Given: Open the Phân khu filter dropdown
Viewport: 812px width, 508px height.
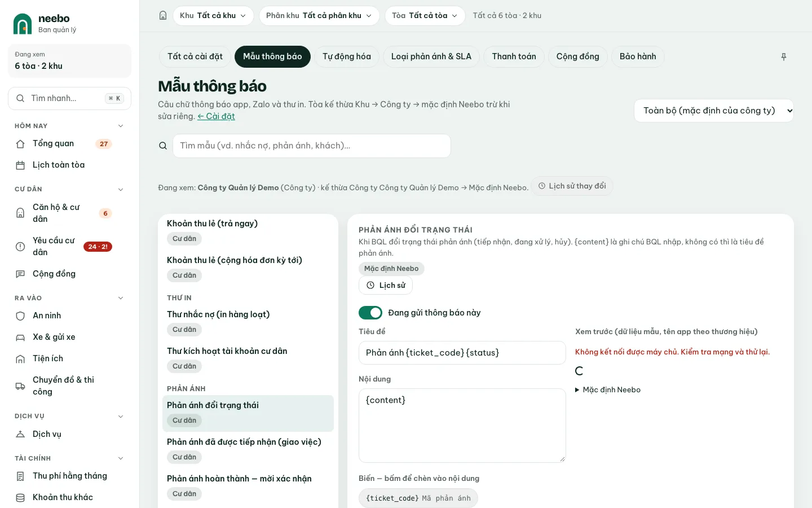Looking at the screenshot, I should (319, 16).
